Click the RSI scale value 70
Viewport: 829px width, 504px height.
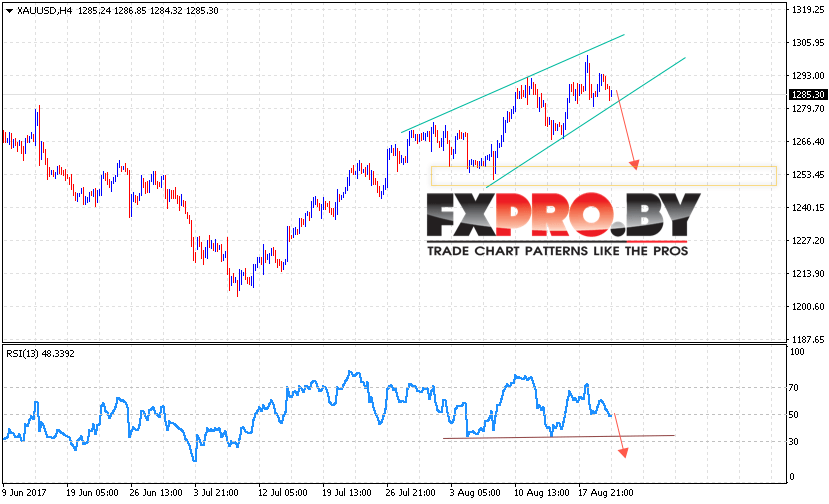point(793,388)
